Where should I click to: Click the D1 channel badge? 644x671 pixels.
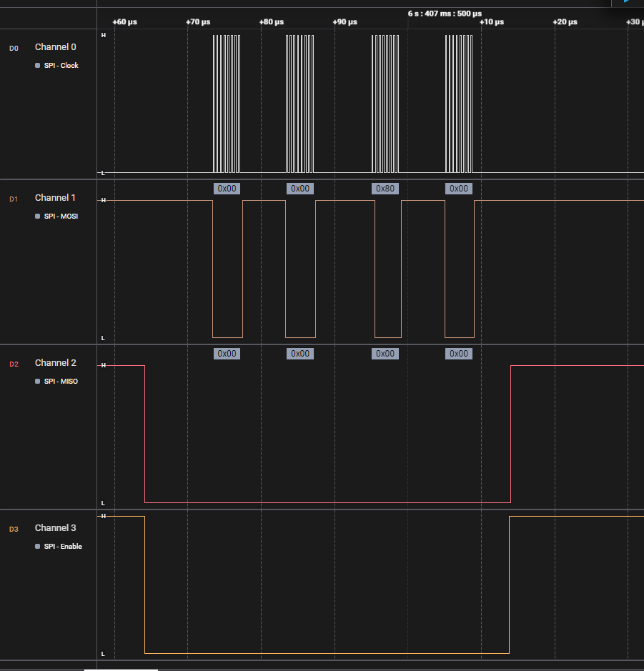pyautogui.click(x=14, y=199)
